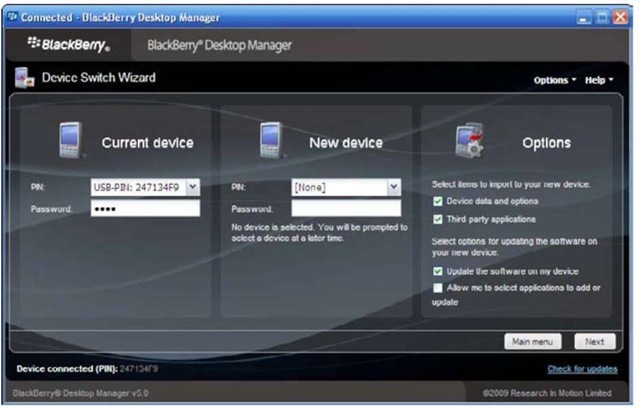Click the Current device Password field

coord(145,209)
